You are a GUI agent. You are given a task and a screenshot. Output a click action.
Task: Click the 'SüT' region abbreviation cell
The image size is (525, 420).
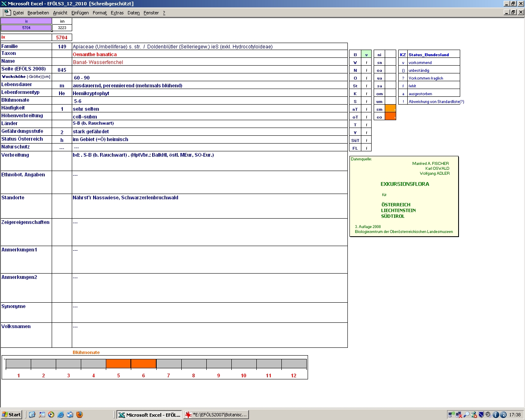click(x=355, y=140)
